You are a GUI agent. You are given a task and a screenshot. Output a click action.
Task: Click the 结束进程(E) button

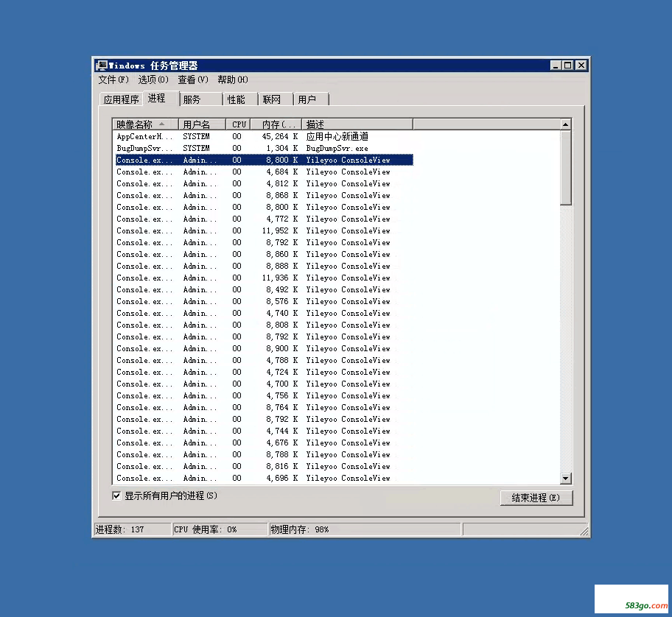[536, 498]
